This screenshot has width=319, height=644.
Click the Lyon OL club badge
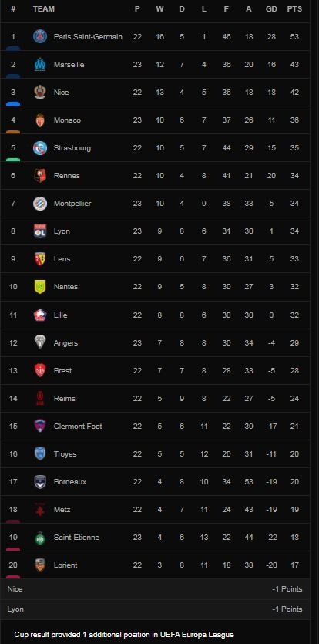pos(40,231)
